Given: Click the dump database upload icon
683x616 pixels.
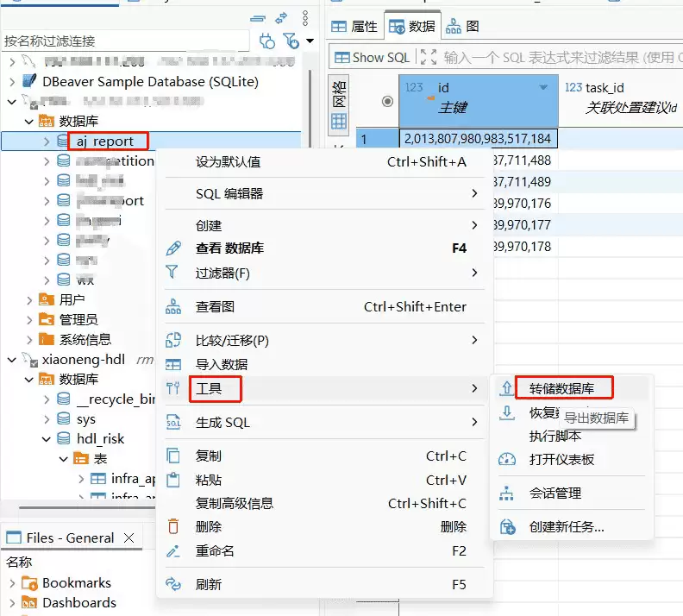Looking at the screenshot, I should click(x=507, y=388).
